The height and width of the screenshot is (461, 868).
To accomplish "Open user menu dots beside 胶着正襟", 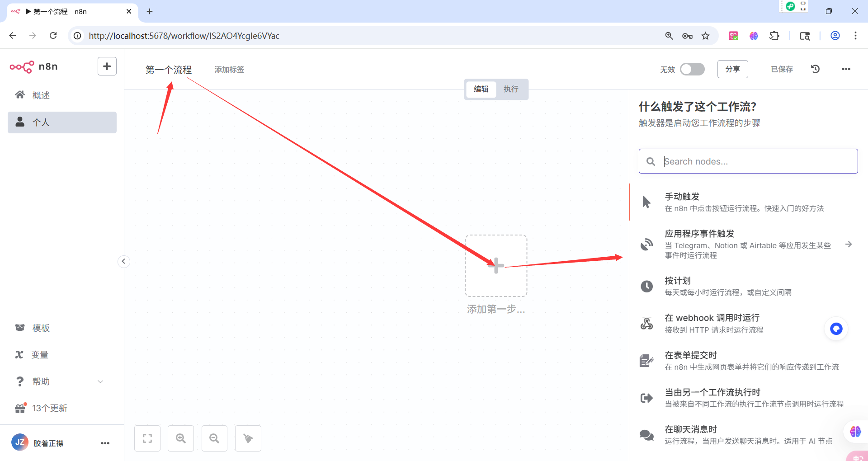I will (x=105, y=443).
